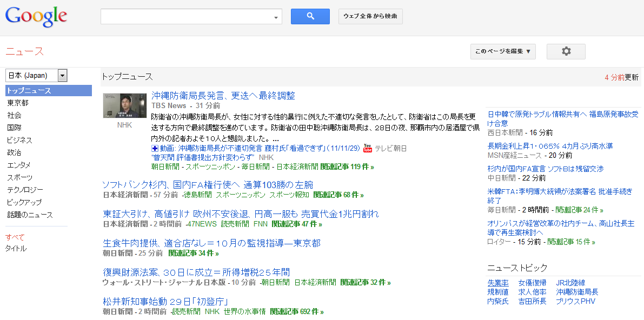
Task: Open search box suggestion dropdown arrow
Action: (276, 18)
